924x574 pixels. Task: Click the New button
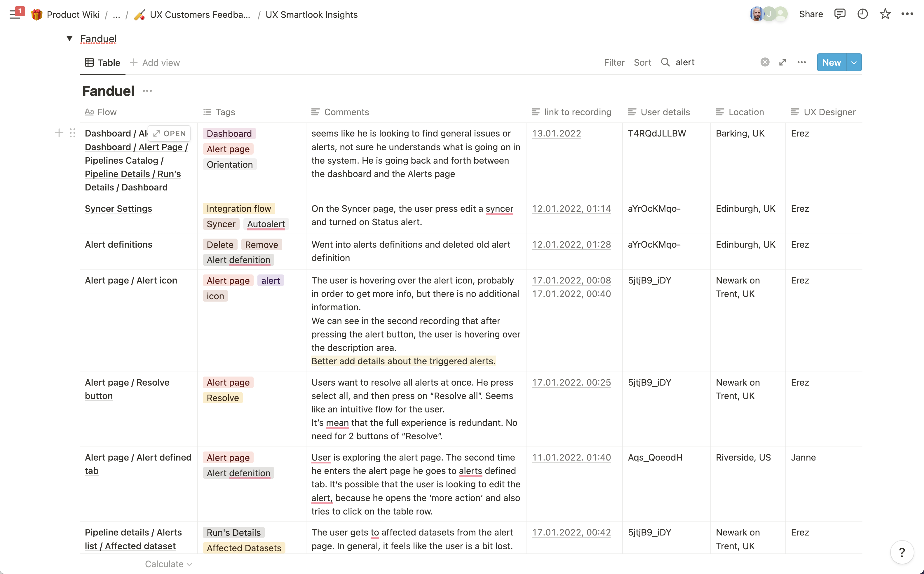[832, 63]
